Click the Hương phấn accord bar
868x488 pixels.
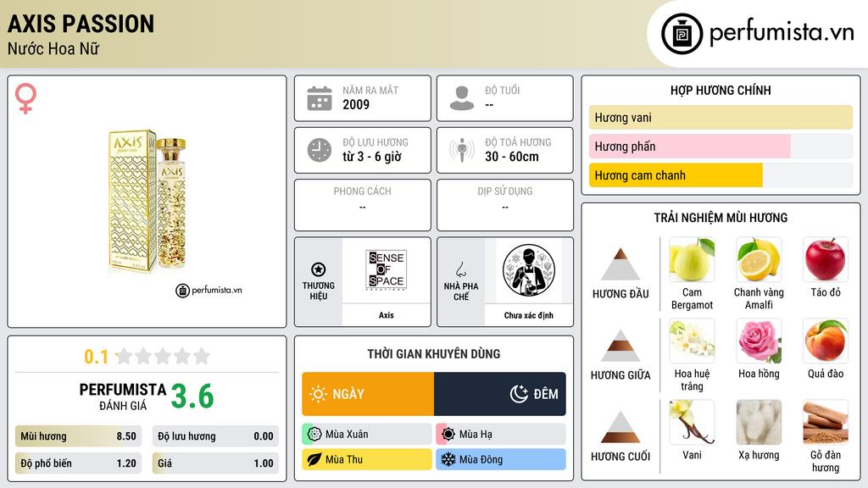tap(721, 146)
